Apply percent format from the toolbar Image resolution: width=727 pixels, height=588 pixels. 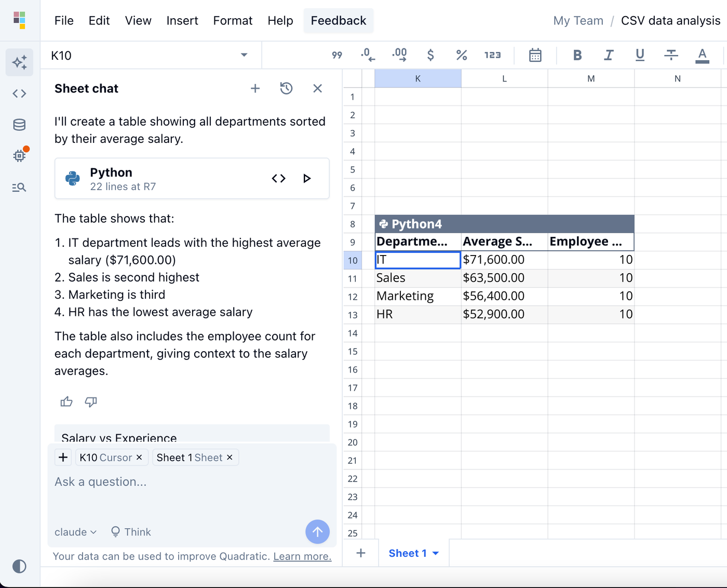coord(462,55)
